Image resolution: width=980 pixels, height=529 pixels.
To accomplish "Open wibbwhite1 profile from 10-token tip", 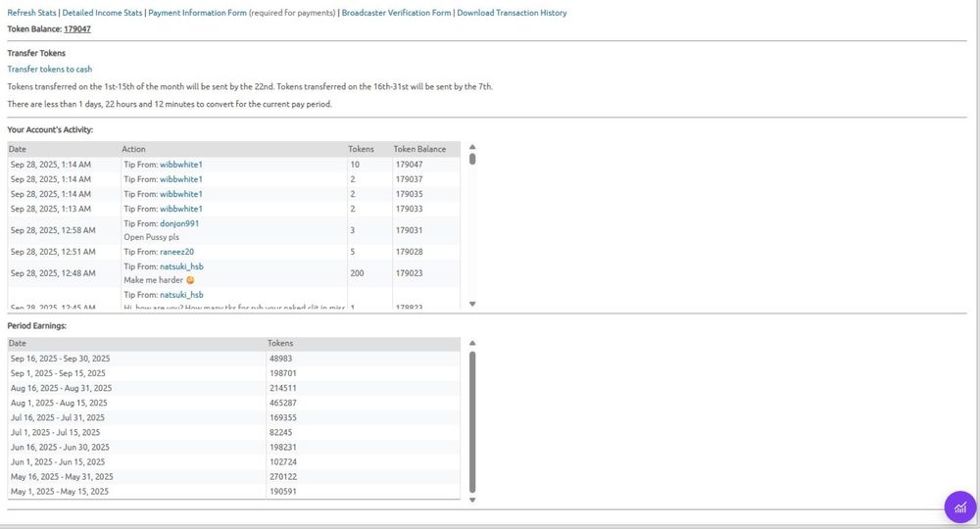I will [181, 165].
